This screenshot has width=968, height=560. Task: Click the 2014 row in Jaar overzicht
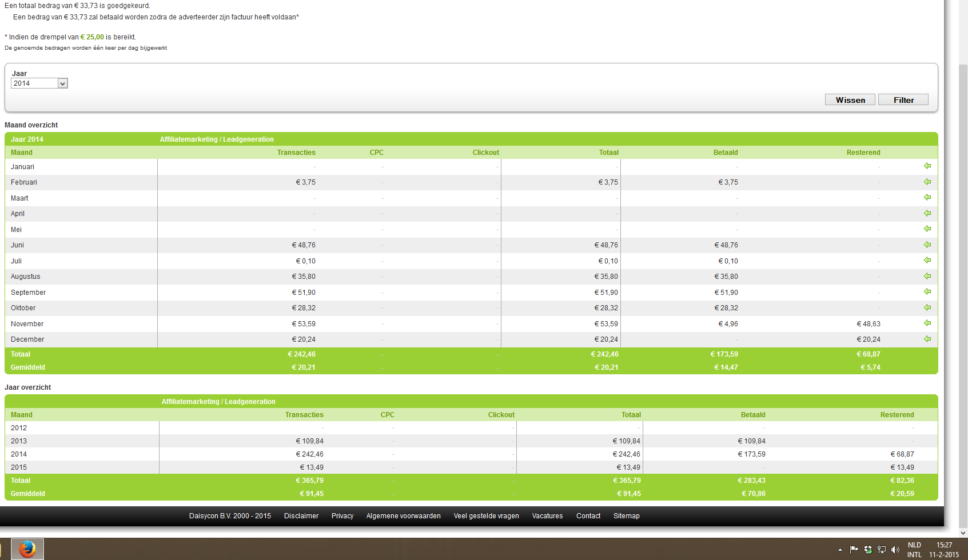(471, 454)
